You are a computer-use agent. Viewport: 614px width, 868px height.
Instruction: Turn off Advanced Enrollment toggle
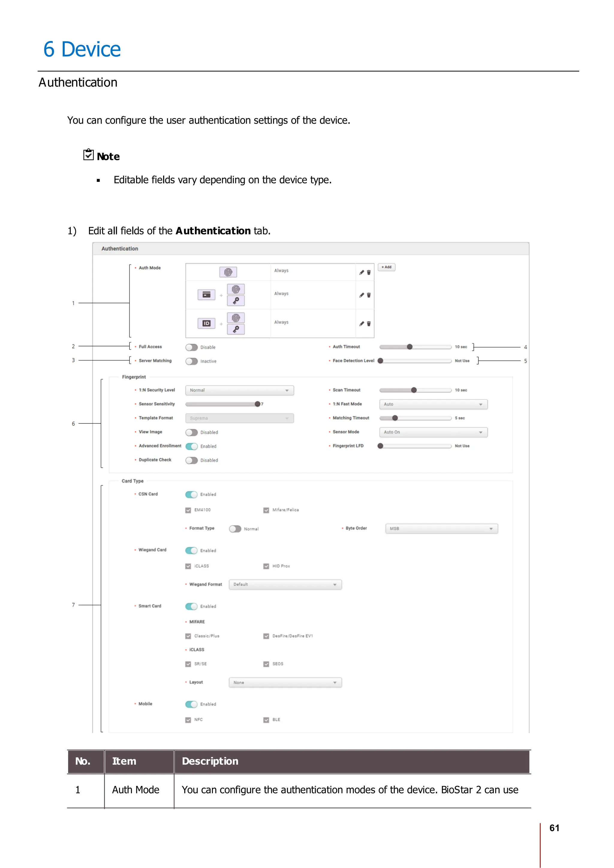click(x=192, y=446)
